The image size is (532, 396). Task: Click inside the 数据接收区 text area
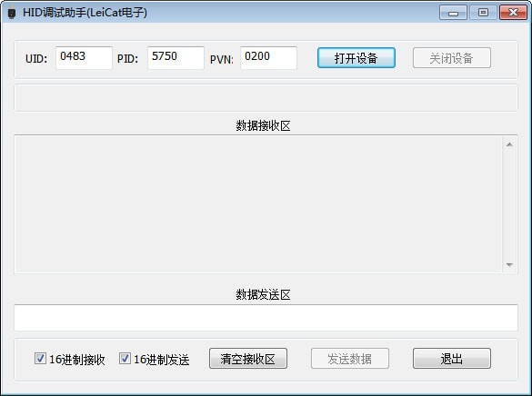pos(258,204)
